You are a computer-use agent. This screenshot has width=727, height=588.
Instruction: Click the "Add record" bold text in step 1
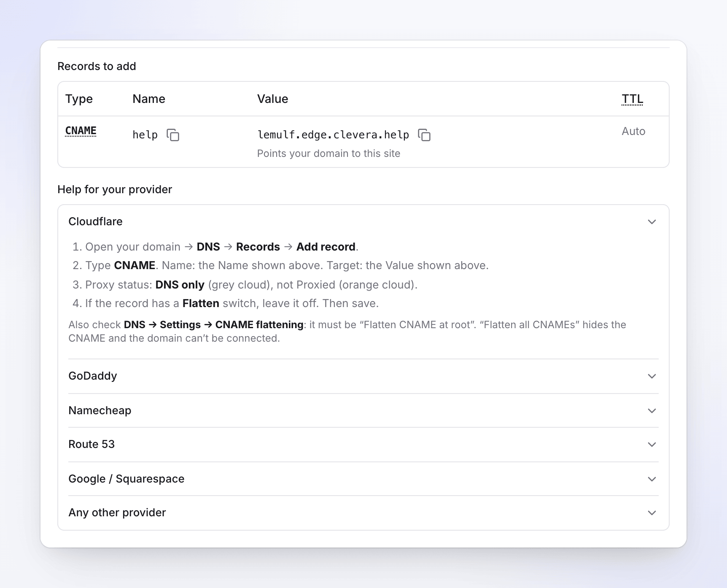pos(326,247)
